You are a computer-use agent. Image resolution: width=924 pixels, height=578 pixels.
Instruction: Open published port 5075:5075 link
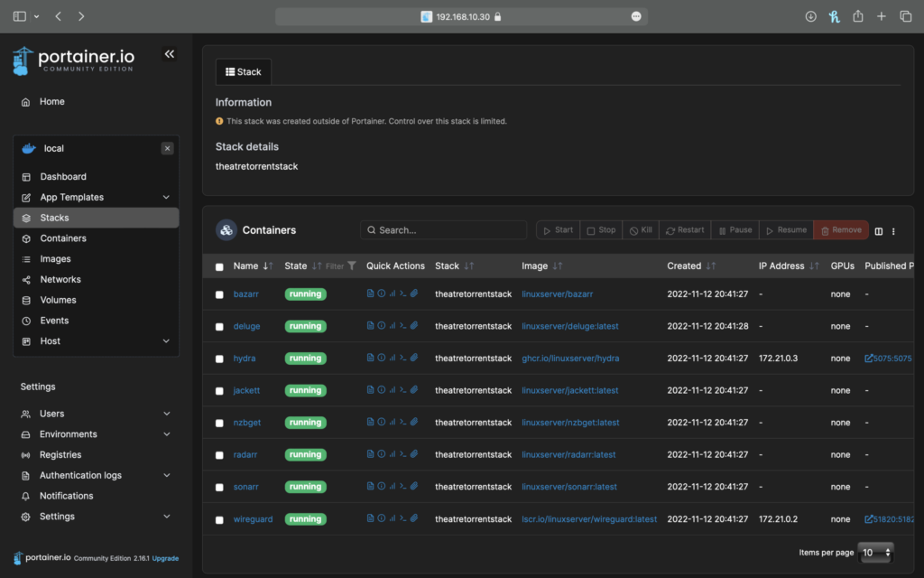(x=888, y=358)
